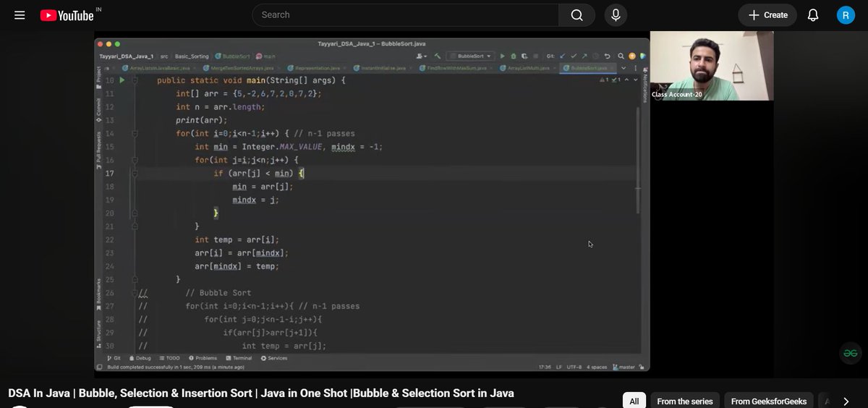Viewport: 868px width, 408px height.
Task: Click the YouTube logo
Action: (67, 15)
